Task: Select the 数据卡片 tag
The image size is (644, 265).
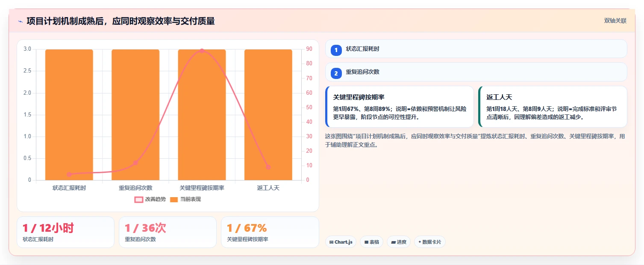Action: (x=429, y=242)
